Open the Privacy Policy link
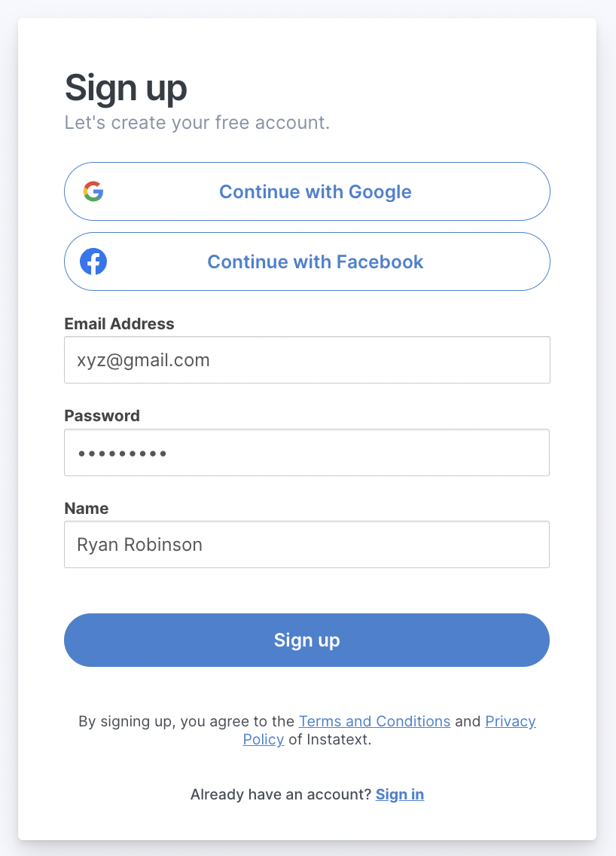 click(510, 721)
